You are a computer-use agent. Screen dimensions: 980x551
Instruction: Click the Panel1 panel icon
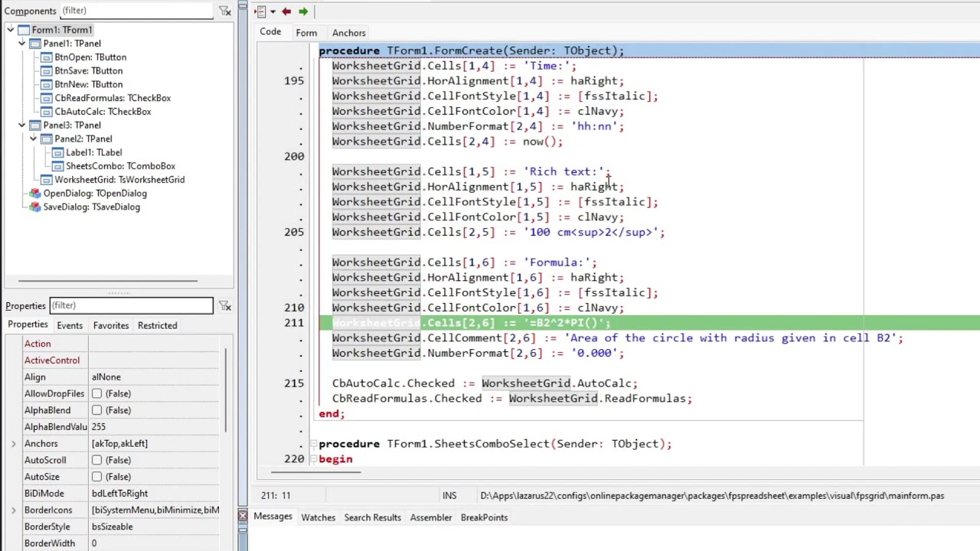[x=35, y=44]
